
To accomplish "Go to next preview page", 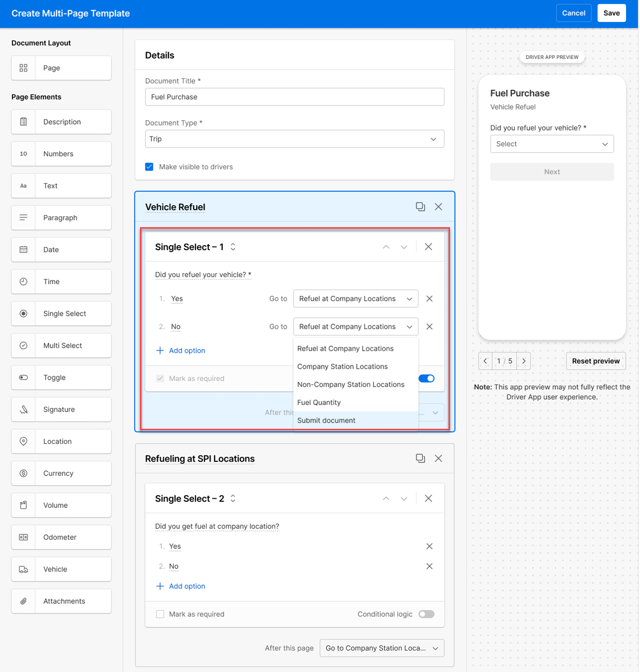I will click(x=524, y=361).
